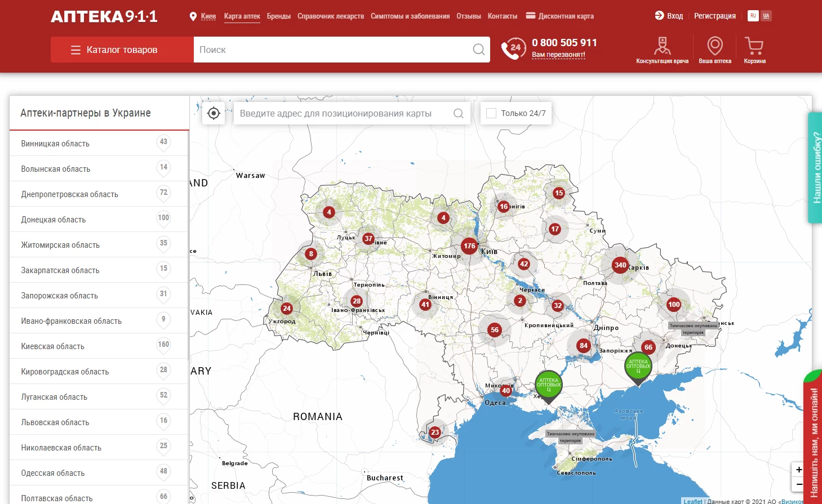This screenshot has height=504, width=822.
Task: Click the 41 cluster marker near Вінниця
Action: click(x=425, y=305)
